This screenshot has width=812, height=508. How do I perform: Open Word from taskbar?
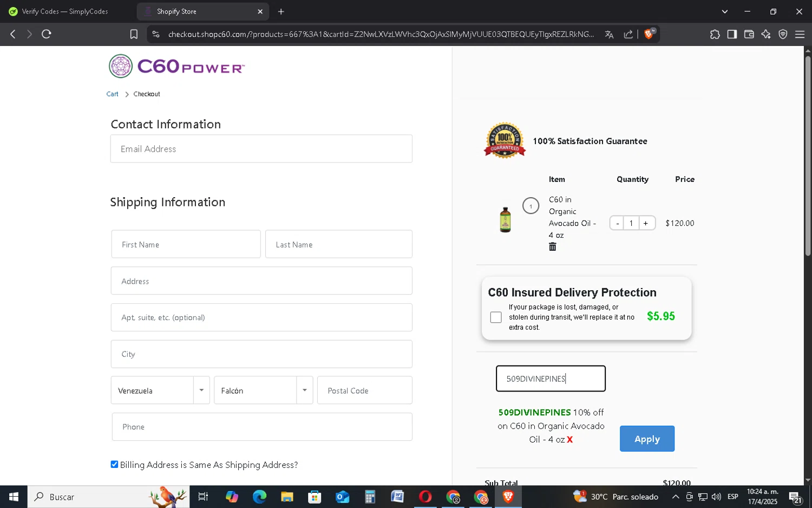coord(397,497)
